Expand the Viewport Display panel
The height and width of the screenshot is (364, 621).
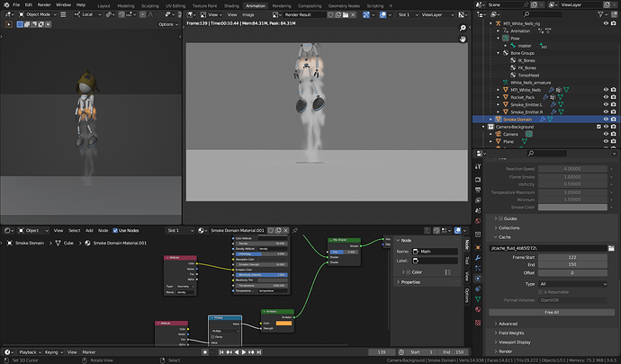(514, 342)
